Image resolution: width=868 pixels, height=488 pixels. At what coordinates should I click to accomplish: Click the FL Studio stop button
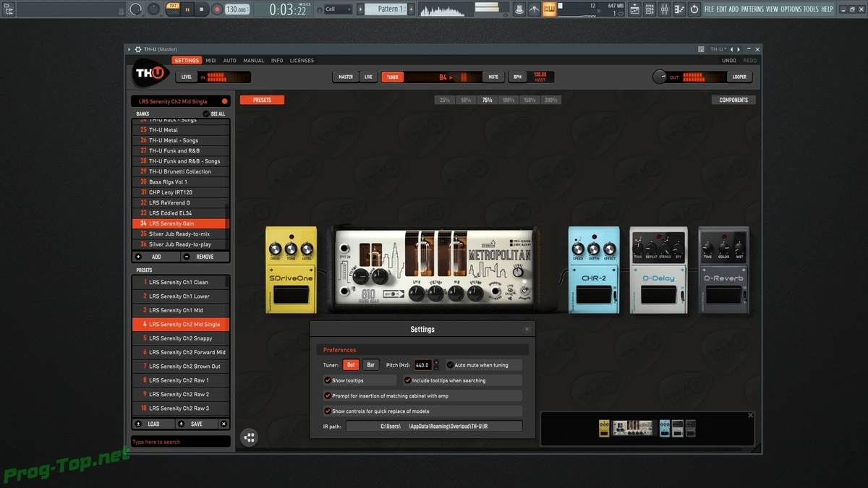coord(201,9)
